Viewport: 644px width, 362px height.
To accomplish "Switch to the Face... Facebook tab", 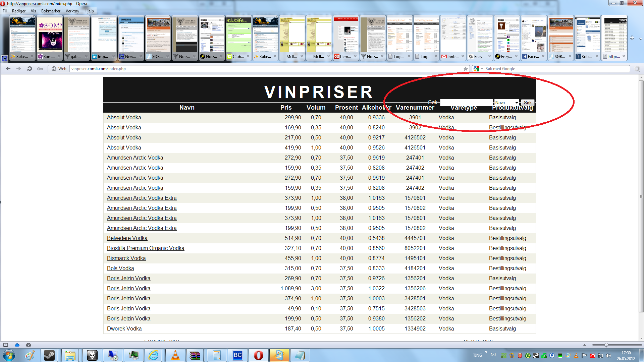I will (533, 39).
